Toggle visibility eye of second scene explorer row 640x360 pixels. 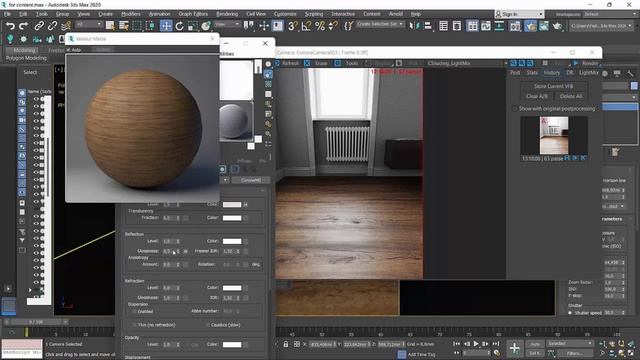pos(36,106)
